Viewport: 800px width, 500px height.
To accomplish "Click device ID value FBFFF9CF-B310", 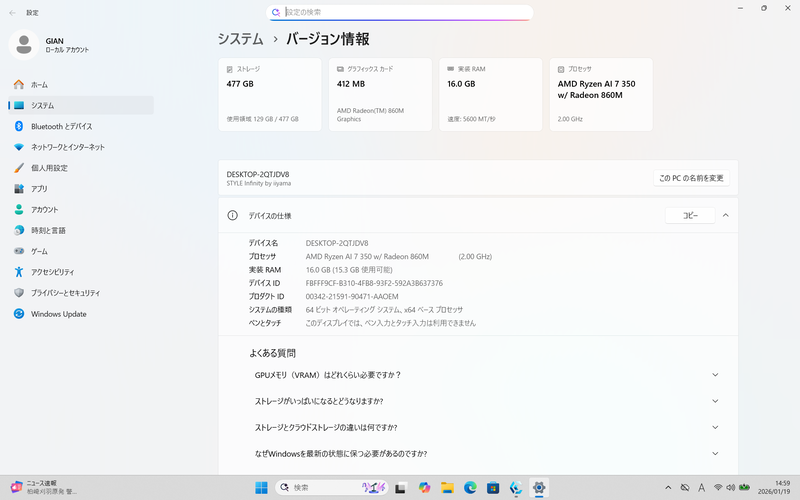I will 374,283.
